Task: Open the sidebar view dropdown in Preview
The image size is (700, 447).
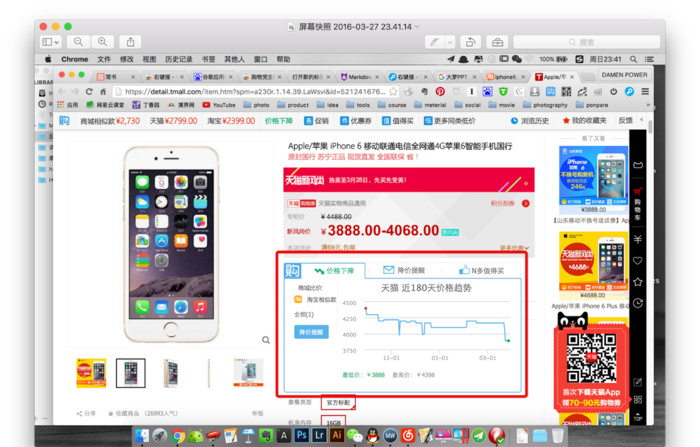Action: pos(50,42)
